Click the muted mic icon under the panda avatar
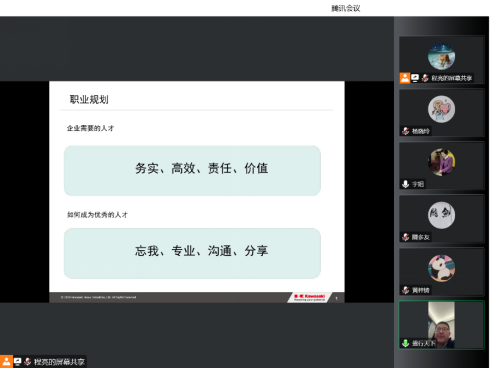This screenshot has width=490, height=368. (405, 290)
